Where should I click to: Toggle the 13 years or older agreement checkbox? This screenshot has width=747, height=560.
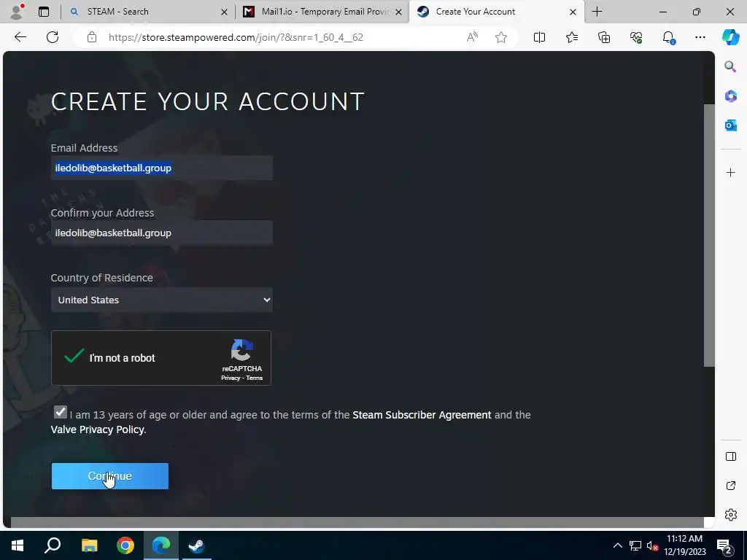pos(60,412)
